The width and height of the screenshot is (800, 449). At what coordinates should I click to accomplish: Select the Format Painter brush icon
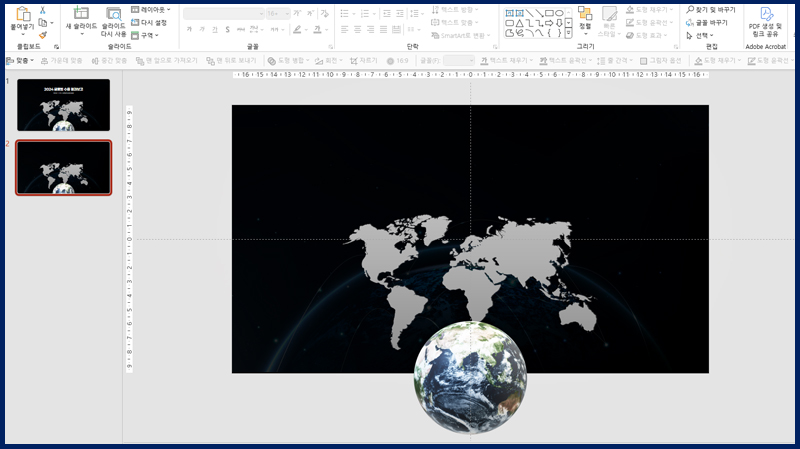(x=43, y=35)
